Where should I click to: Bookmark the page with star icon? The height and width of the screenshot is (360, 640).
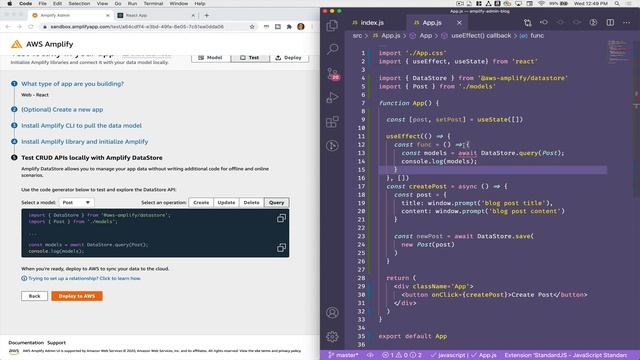252,27
